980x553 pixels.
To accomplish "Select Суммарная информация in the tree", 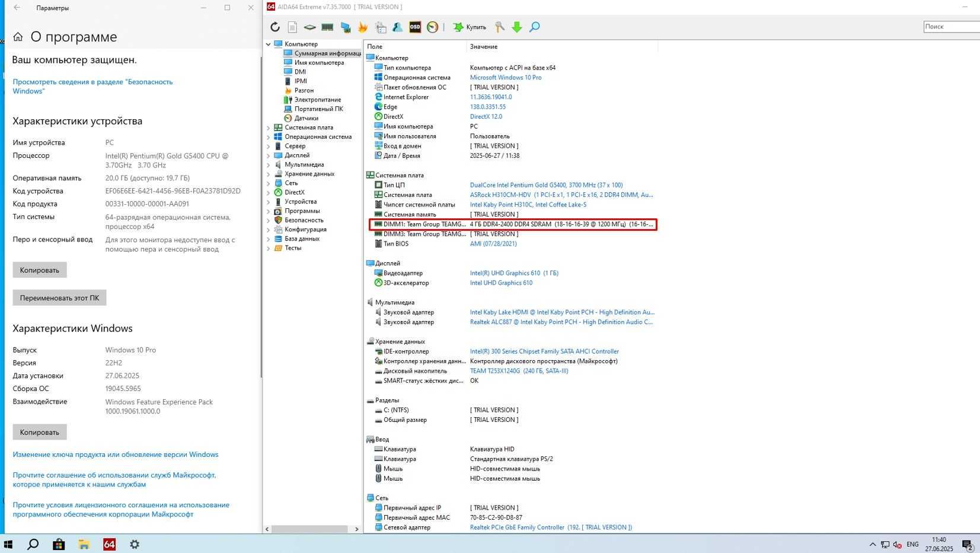I will tap(322, 53).
